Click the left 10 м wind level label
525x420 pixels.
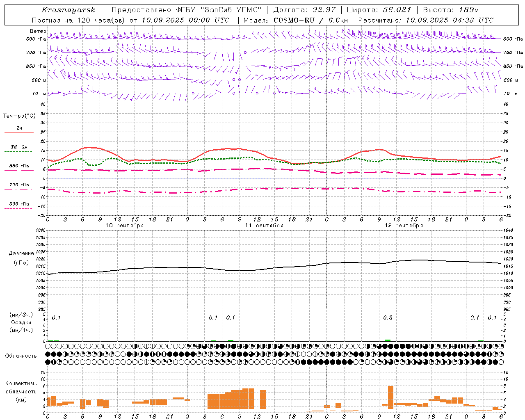pos(39,94)
